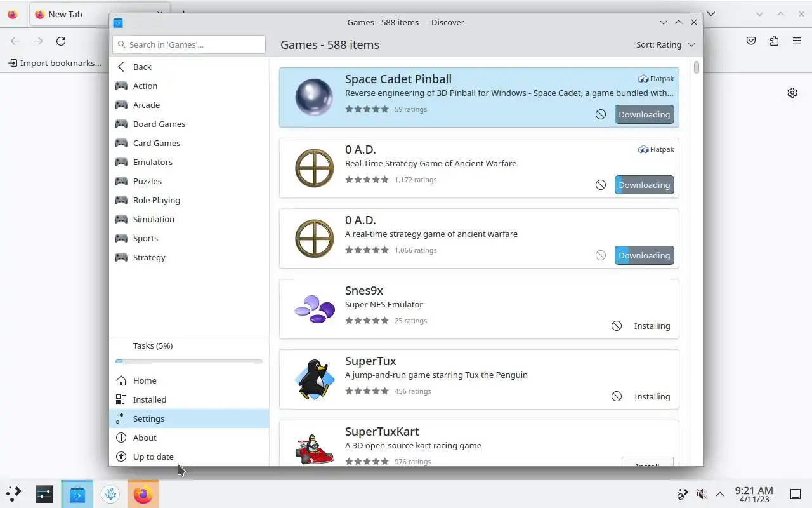Search in Games field
The width and height of the screenshot is (812, 508).
click(189, 44)
